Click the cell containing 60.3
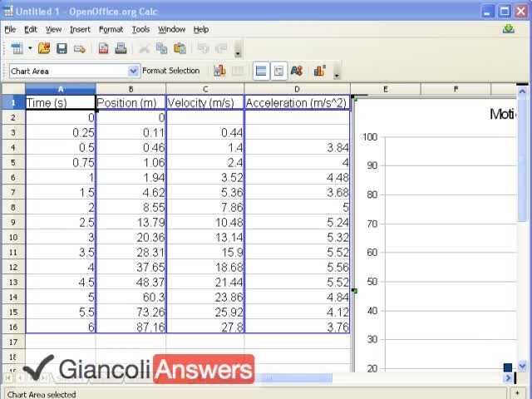 click(x=131, y=297)
